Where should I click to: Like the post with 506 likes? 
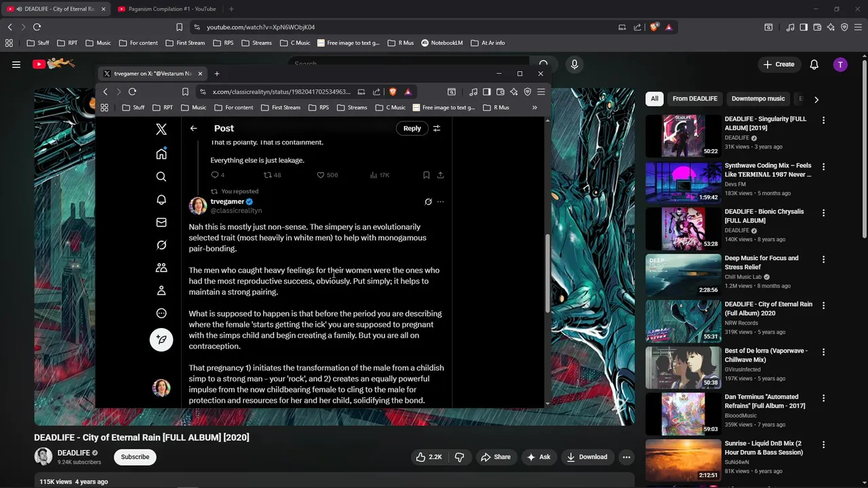tap(328, 175)
